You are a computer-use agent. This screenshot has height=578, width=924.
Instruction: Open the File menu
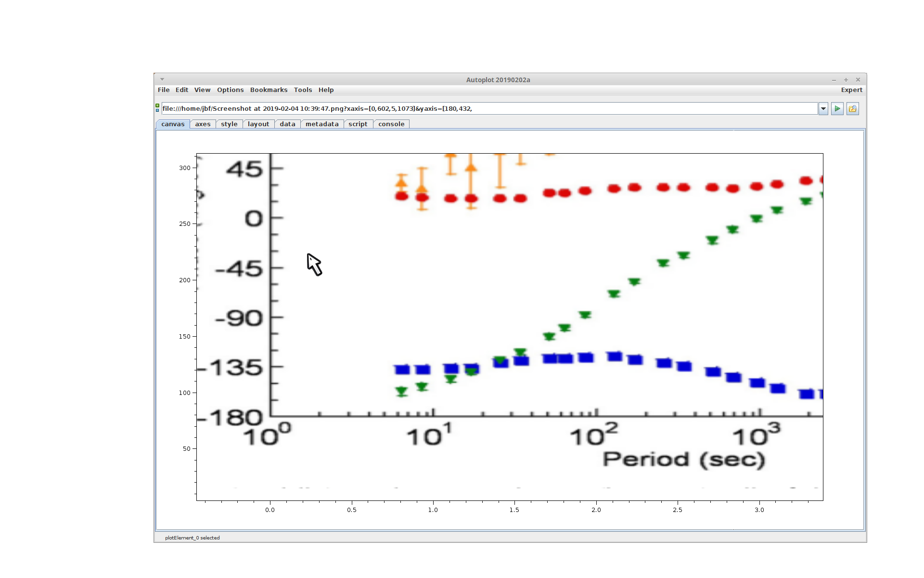click(x=164, y=90)
